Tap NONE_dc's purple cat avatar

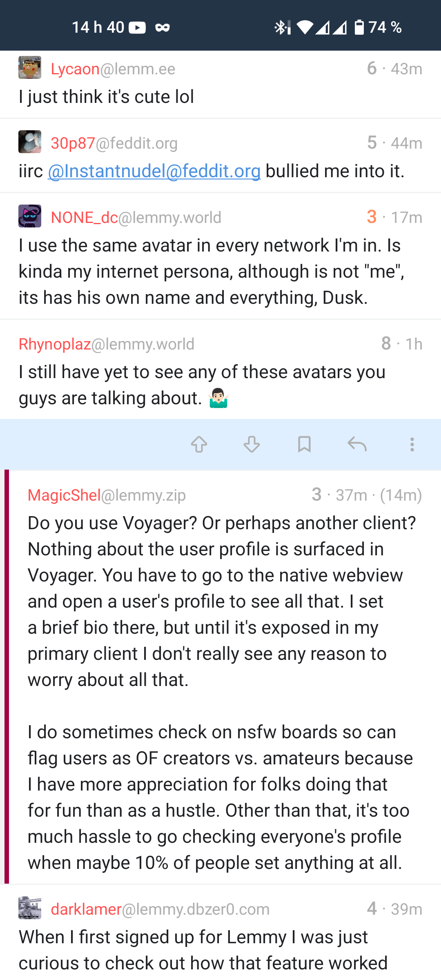tap(30, 216)
